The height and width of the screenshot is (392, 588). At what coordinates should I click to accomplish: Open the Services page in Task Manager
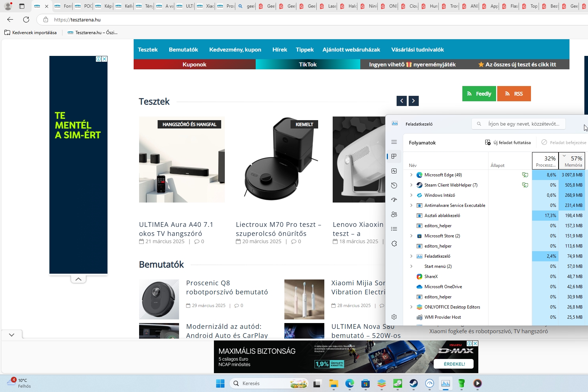point(394,244)
